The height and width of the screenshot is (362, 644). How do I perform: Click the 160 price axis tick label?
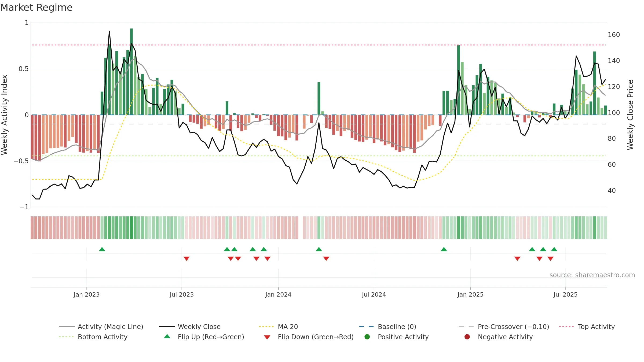tap(614, 35)
